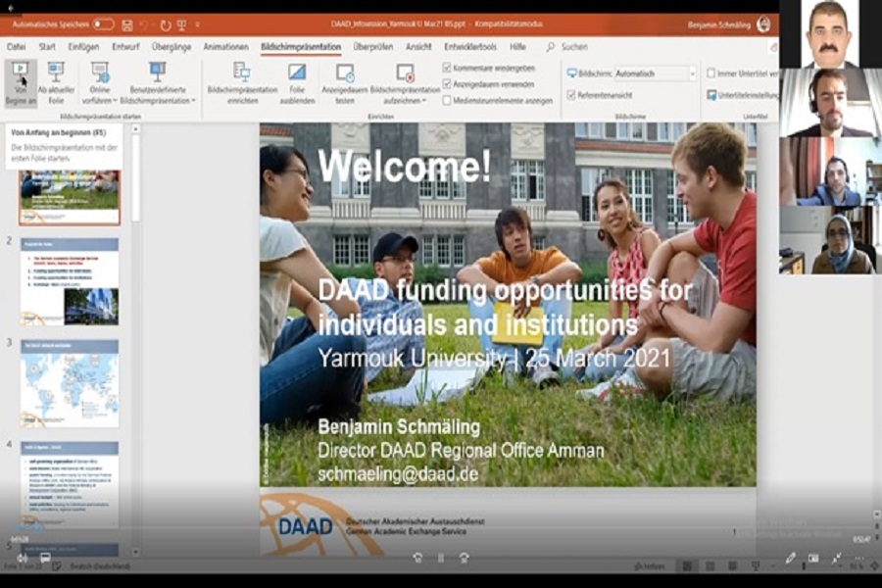
Task: Switch to the Übergänge ribbon tab
Action: 171,47
